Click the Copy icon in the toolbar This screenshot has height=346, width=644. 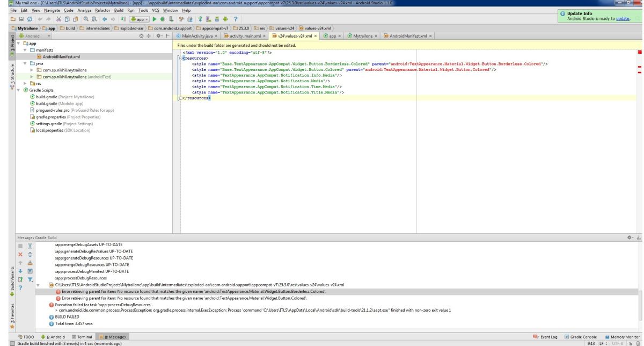point(67,19)
